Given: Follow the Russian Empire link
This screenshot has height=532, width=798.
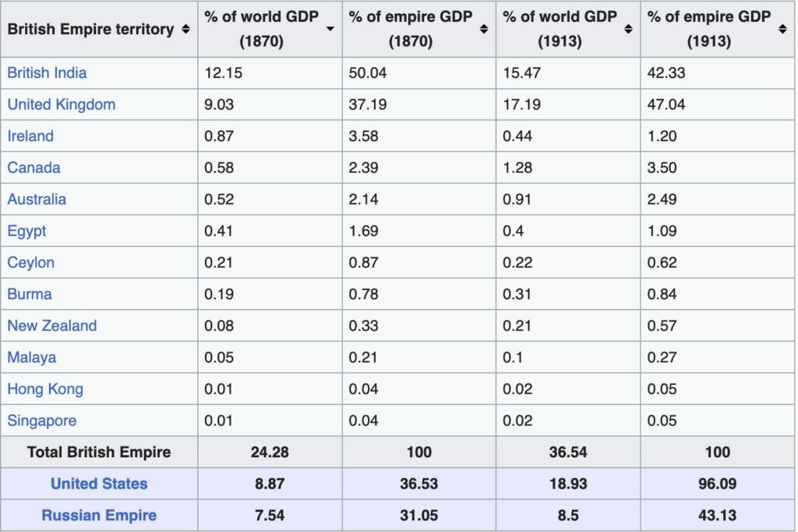Looking at the screenshot, I should (99, 515).
